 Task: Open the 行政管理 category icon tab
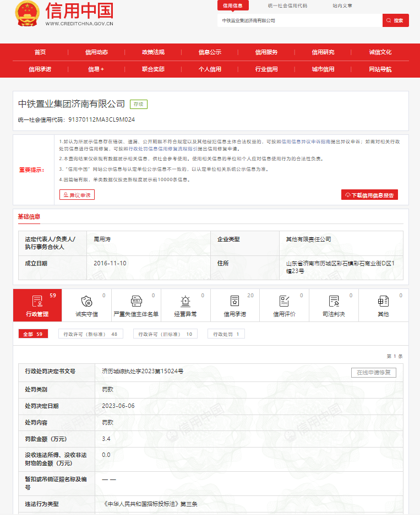tap(37, 306)
